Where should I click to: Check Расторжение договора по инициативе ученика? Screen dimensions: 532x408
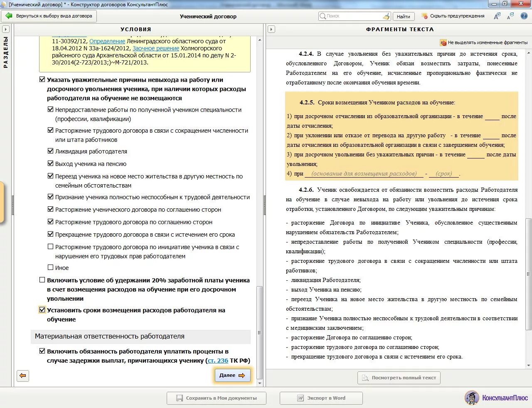pos(50,247)
